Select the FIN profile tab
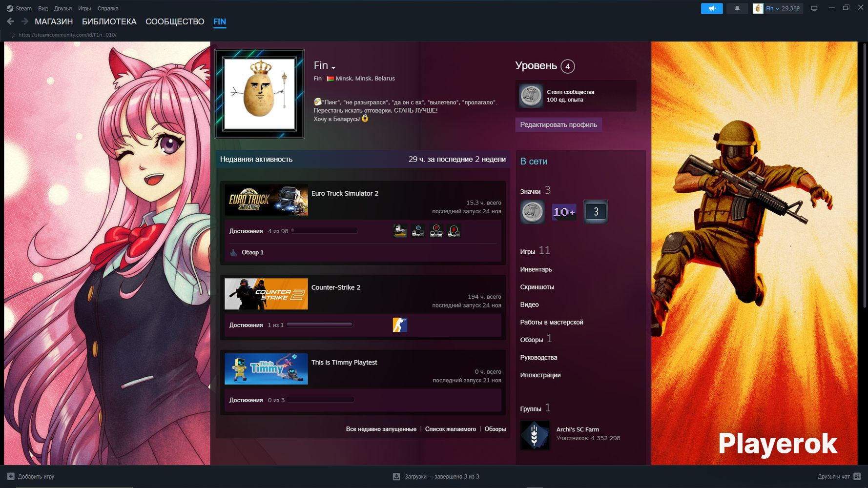Viewport: 868px width, 488px height. (x=220, y=21)
